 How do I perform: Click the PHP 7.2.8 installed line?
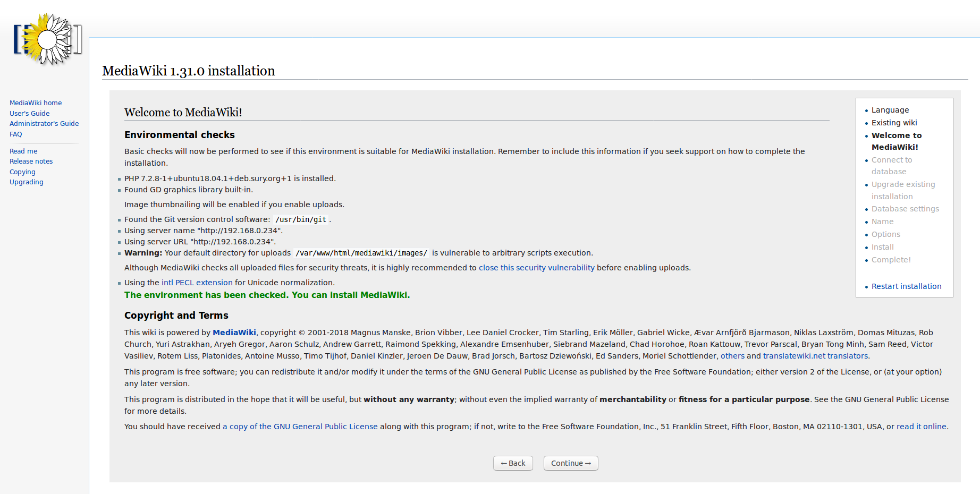tap(230, 178)
